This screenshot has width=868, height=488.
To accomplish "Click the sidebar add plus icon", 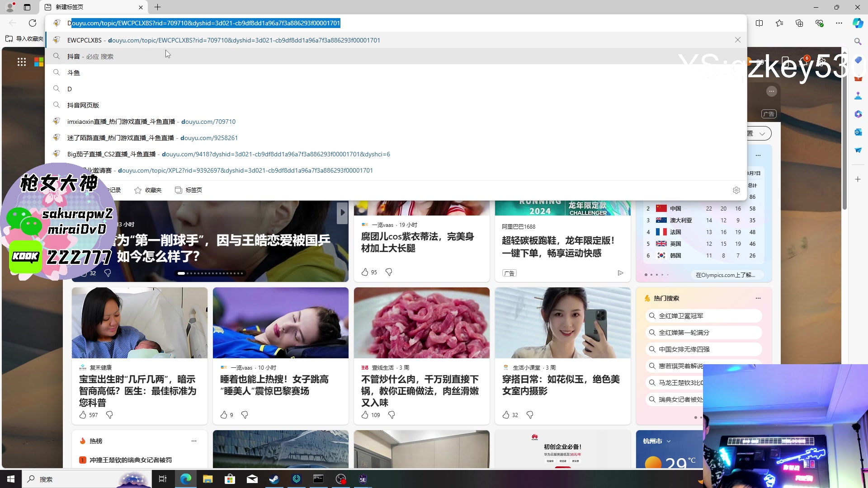I will pyautogui.click(x=858, y=179).
